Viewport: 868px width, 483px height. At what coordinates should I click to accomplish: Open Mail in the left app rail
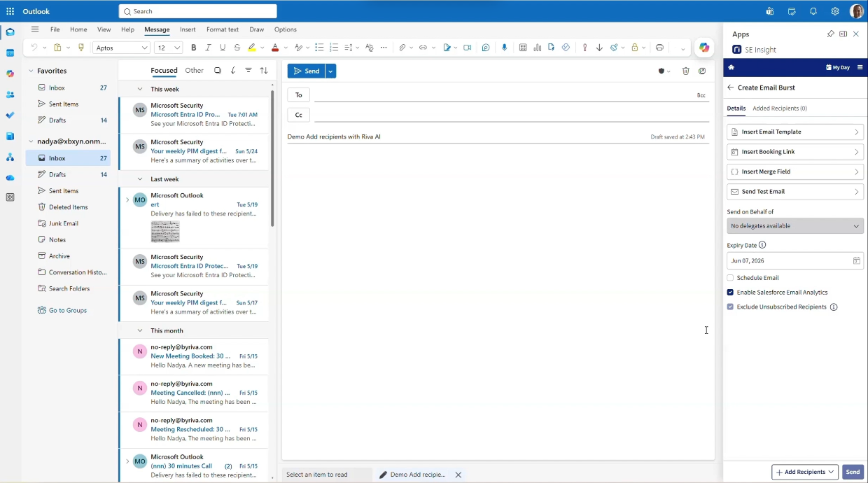point(10,32)
